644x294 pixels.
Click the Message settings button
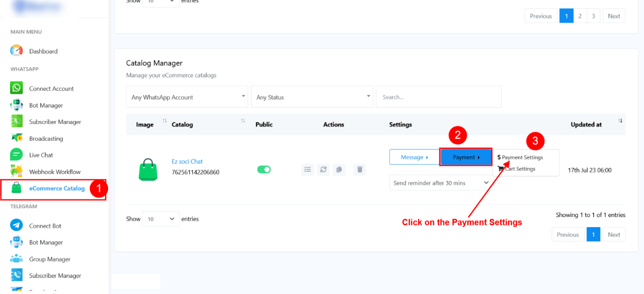(414, 157)
